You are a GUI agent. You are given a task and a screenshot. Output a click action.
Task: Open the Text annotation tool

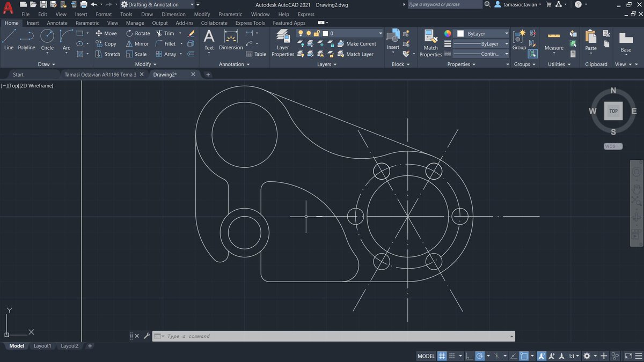tap(209, 40)
